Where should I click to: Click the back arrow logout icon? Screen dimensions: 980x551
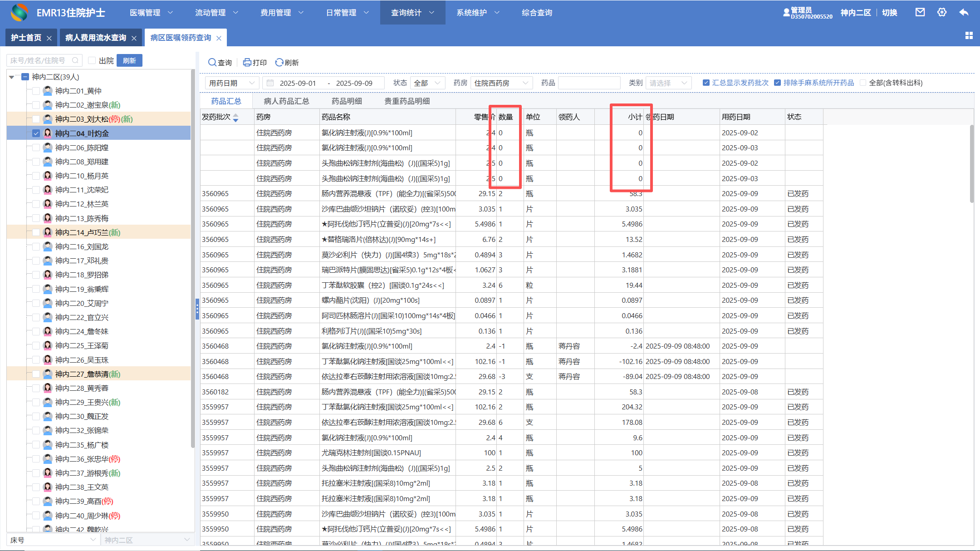(x=964, y=12)
